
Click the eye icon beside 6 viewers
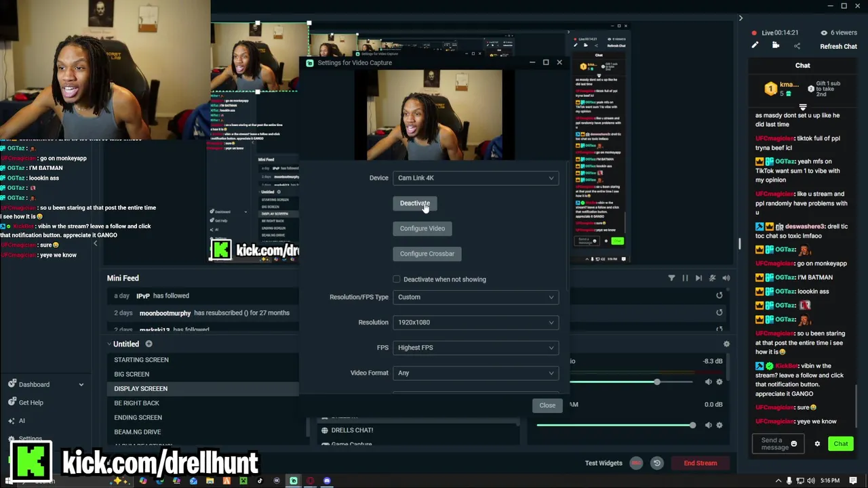pyautogui.click(x=824, y=33)
